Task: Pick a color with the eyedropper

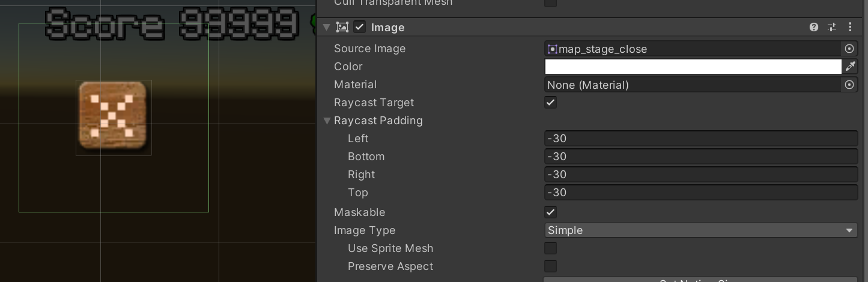Action: 850,67
